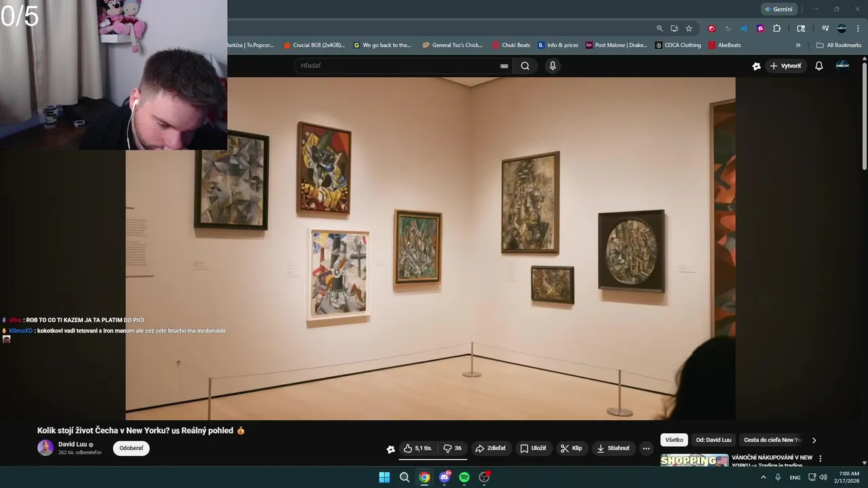
Task: Open the Post Malone | Drake... bookmark
Action: click(x=616, y=45)
